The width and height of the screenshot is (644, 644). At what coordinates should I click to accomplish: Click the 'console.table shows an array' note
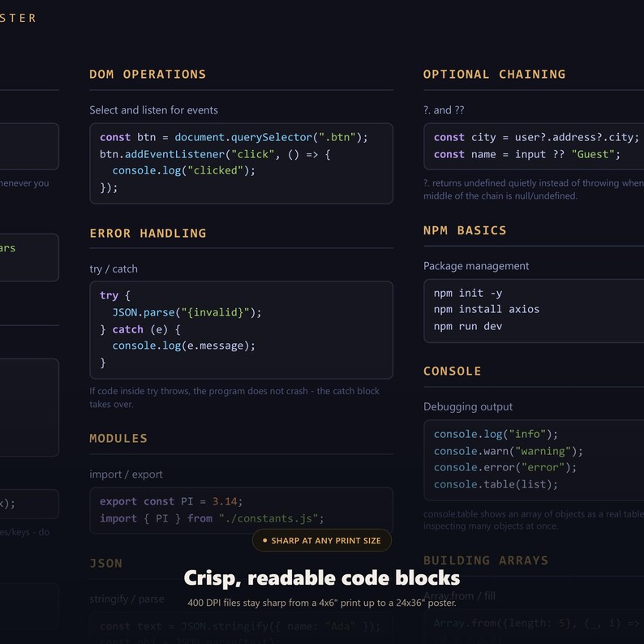534,520
